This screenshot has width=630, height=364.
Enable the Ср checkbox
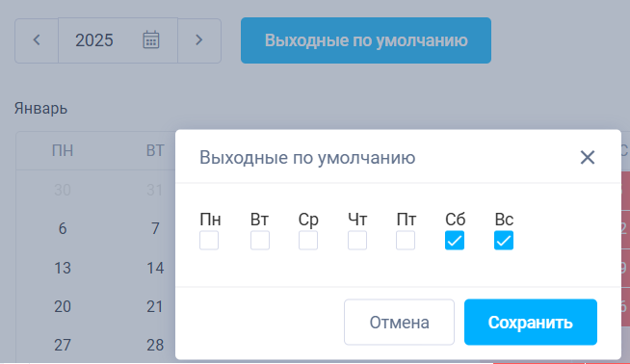[x=308, y=240]
